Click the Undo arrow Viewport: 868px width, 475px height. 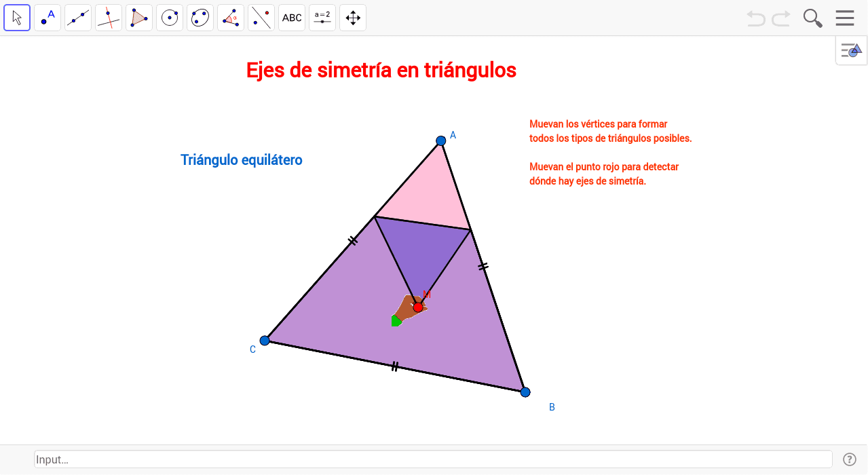click(756, 18)
